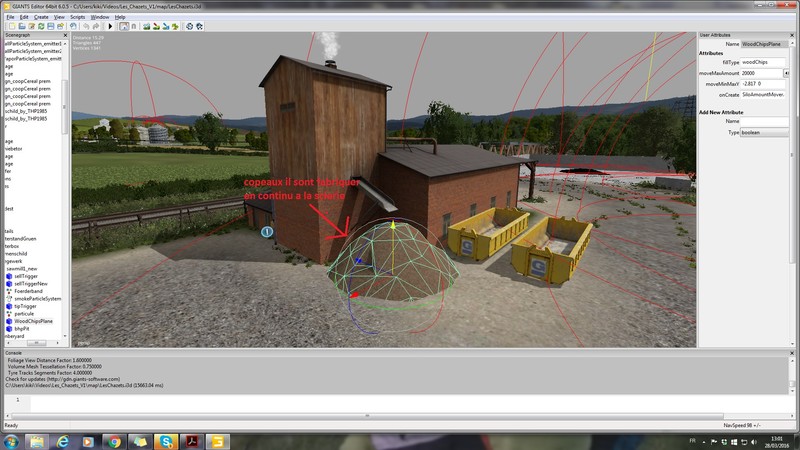Close the Scenegraph panel
The image size is (800, 450).
pyautogui.click(x=64, y=35)
